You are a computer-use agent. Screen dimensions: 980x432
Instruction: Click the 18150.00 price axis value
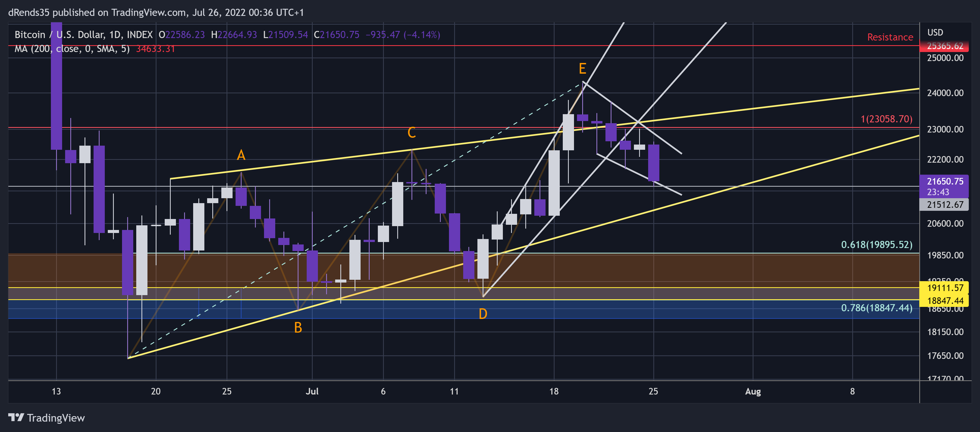[945, 332]
